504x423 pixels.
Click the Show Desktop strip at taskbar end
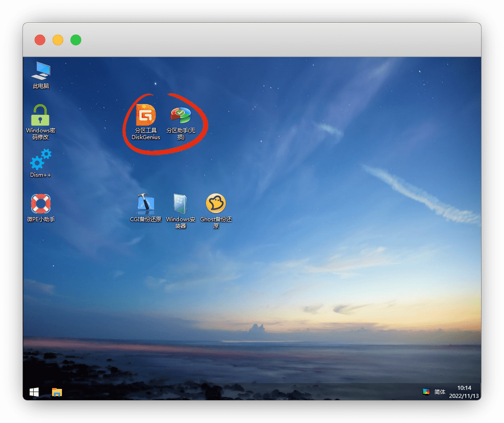pyautogui.click(x=480, y=392)
